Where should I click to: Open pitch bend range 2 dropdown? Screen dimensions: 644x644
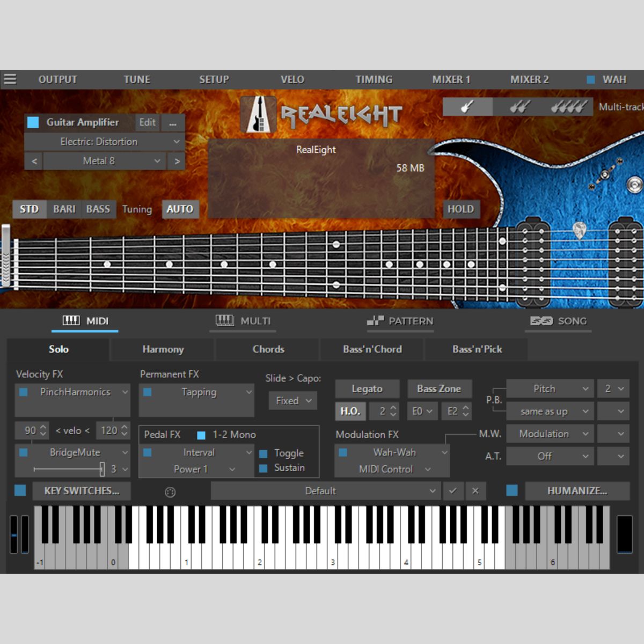[x=613, y=389]
